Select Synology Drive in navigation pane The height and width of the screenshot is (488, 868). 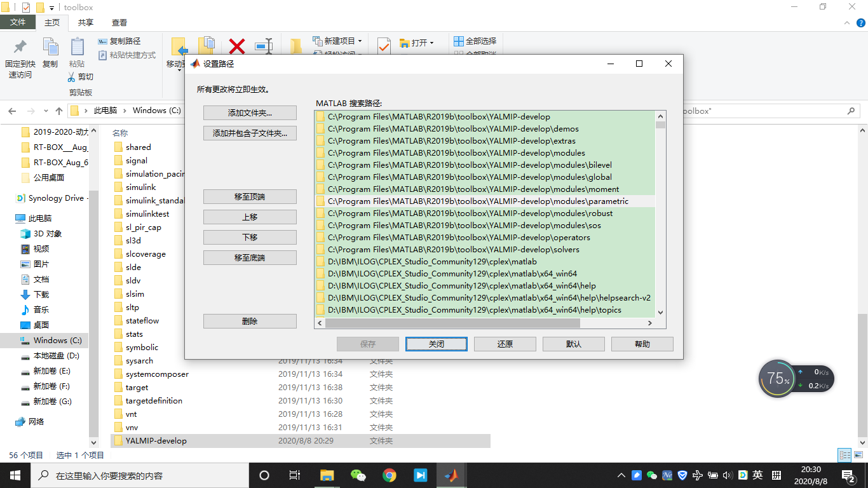pos(51,198)
